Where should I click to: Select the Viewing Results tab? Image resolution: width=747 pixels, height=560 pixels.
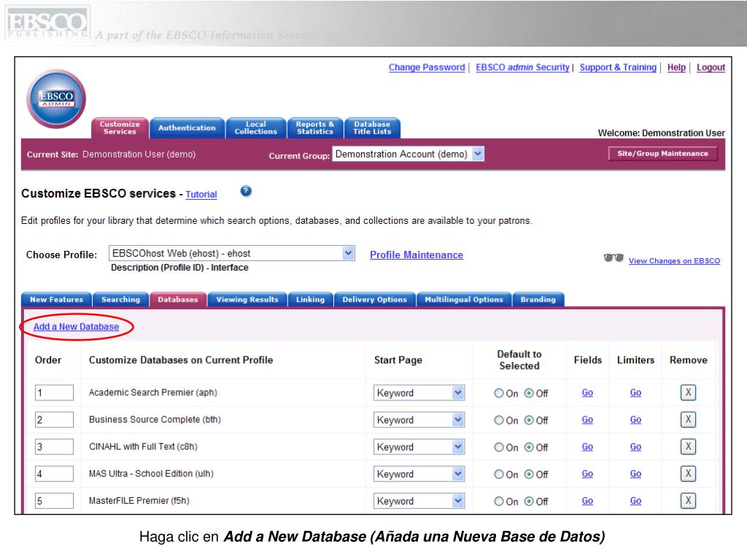(x=247, y=300)
